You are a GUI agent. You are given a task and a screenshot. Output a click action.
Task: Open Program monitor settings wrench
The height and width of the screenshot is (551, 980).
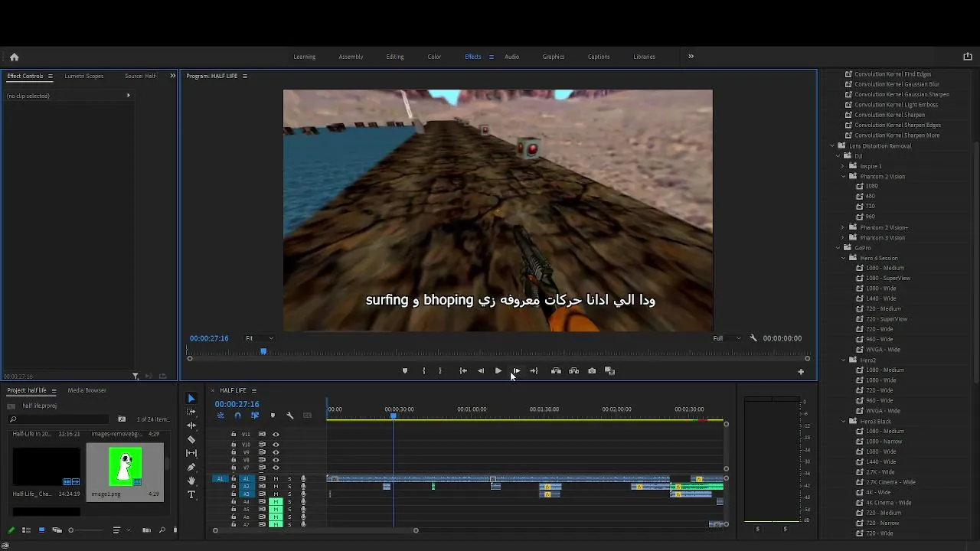(753, 338)
